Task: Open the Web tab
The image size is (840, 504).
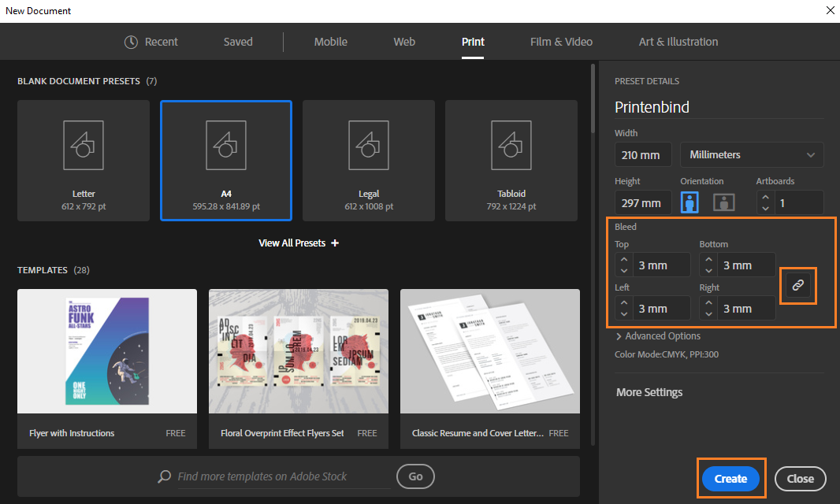Action: coord(403,42)
